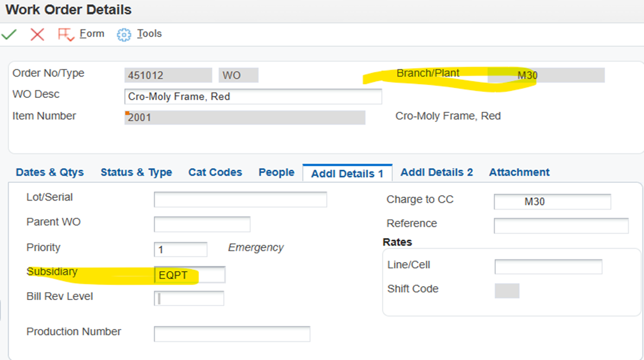Viewport: 644px width, 360px height.
Task: Click the Item Number field showing 2001
Action: pyautogui.click(x=244, y=117)
